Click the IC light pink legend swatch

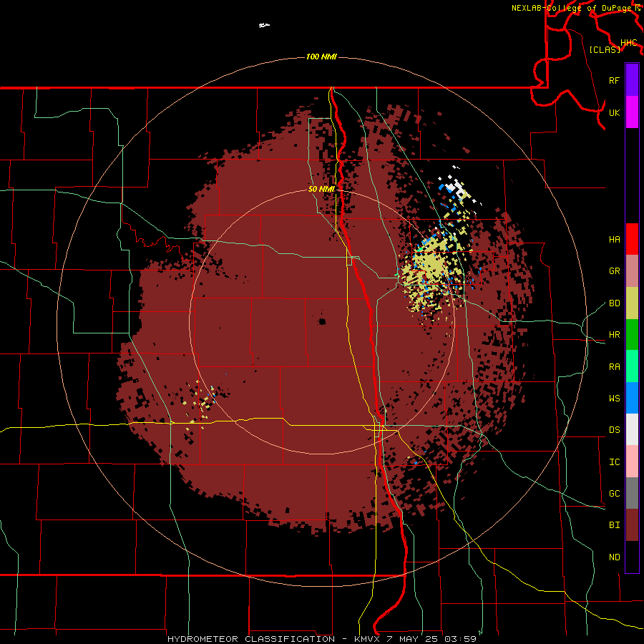(632, 462)
